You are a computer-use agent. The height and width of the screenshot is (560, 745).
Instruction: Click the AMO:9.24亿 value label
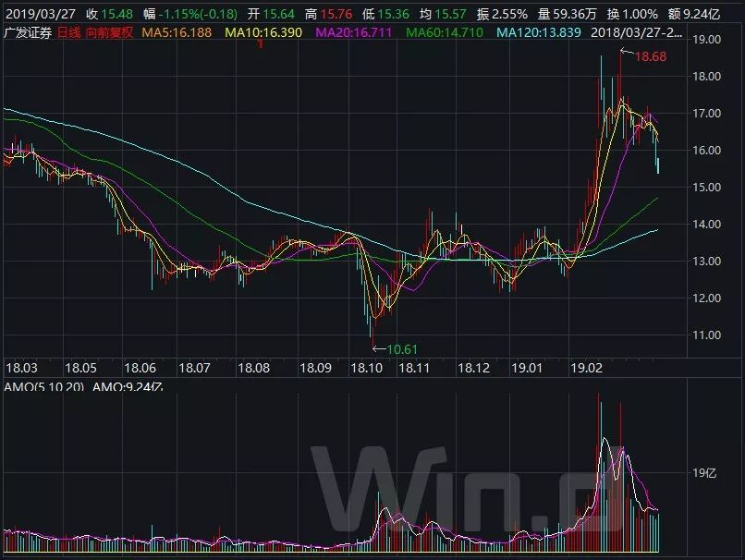(128, 386)
